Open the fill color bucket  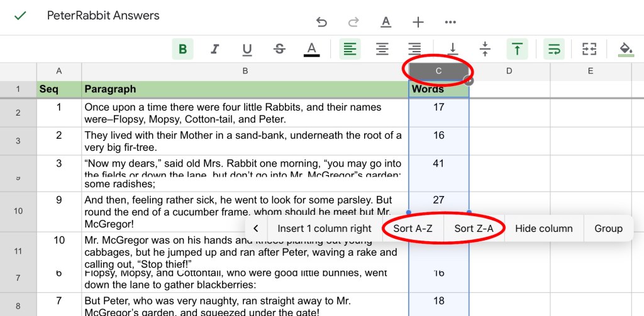625,49
